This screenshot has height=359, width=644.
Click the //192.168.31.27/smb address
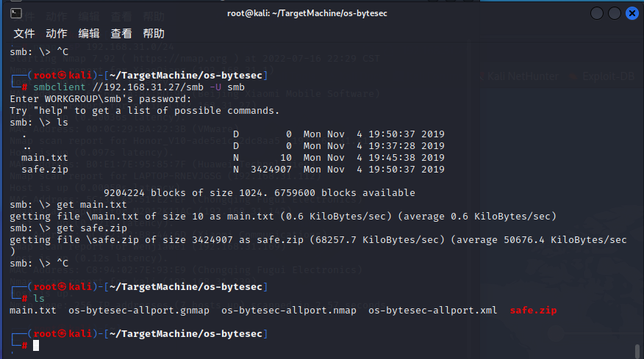pyautogui.click(x=148, y=87)
